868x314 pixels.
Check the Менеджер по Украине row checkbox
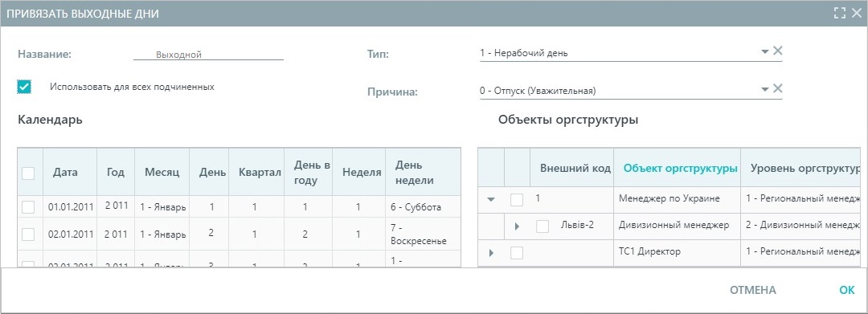coord(517,200)
